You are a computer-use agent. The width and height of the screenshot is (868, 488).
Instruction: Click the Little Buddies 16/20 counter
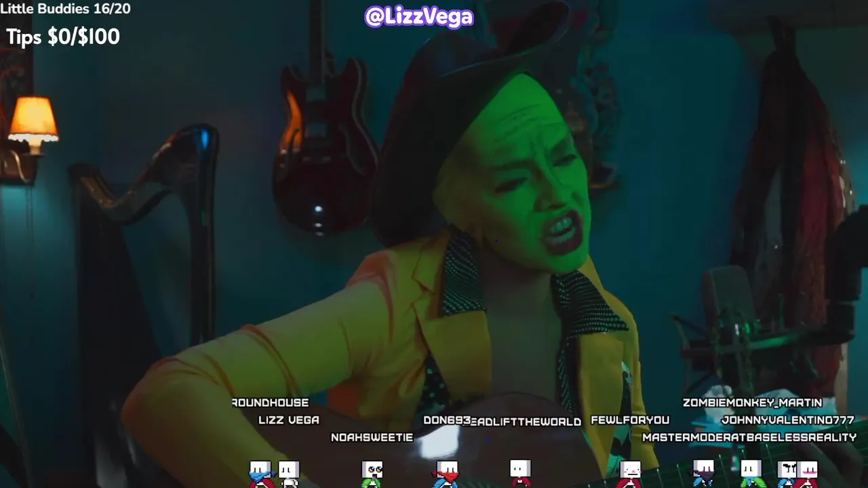[x=65, y=9]
